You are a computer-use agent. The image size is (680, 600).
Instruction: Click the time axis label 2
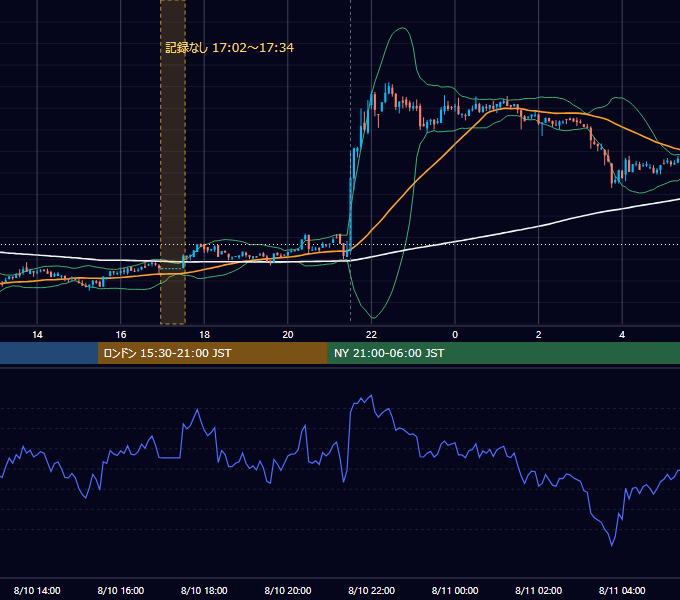click(539, 335)
